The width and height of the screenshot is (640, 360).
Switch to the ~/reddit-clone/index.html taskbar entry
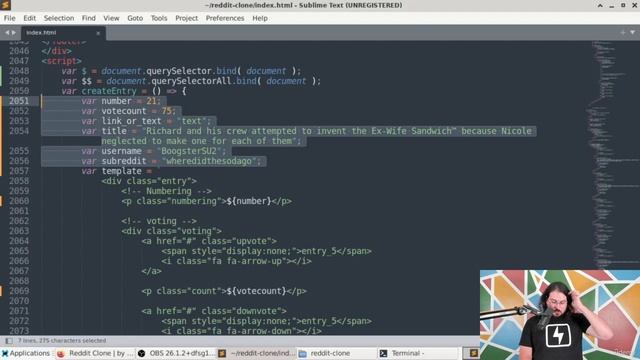click(x=256, y=353)
